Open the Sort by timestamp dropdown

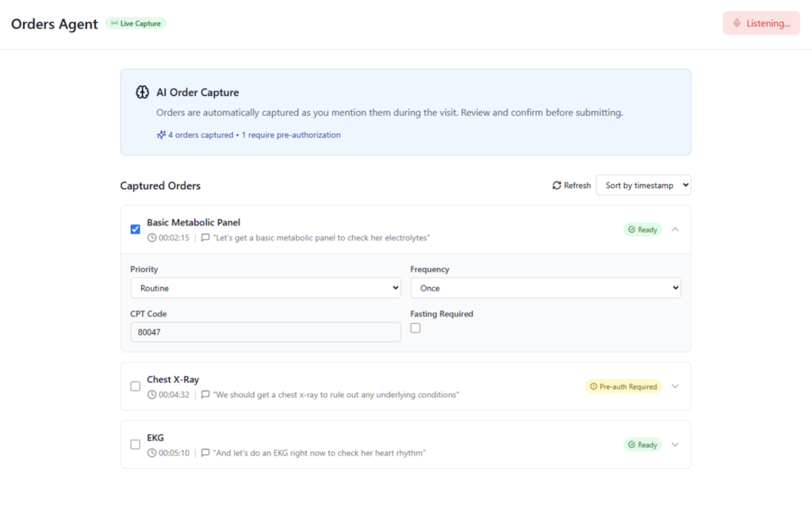[x=644, y=185]
